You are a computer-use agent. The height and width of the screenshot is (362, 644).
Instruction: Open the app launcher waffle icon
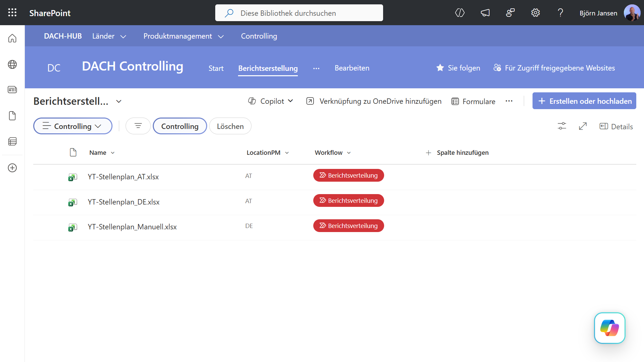[x=12, y=13]
